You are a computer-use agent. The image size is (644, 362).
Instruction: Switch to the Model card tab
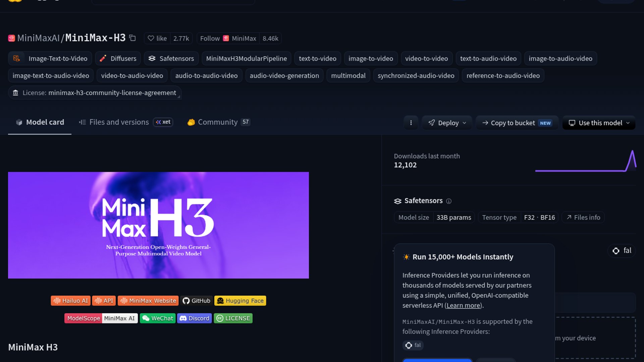40,122
